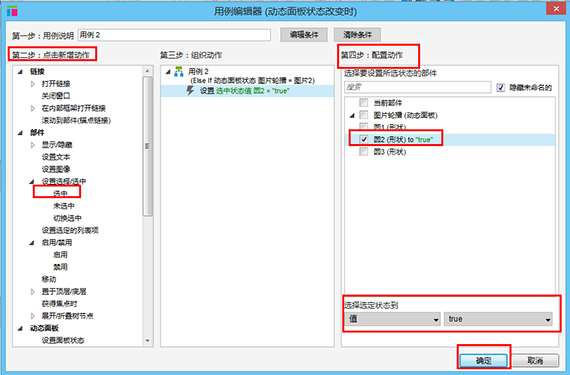Screen dimensions: 570x375
Task: Collapse the 动态面板 category arrow
Action: (20, 328)
